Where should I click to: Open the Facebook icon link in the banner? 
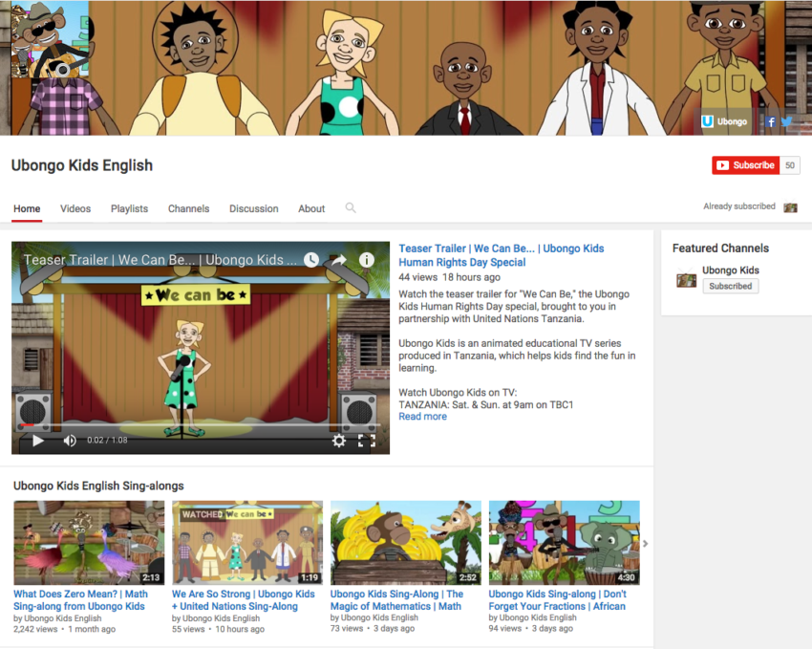pyautogui.click(x=771, y=121)
